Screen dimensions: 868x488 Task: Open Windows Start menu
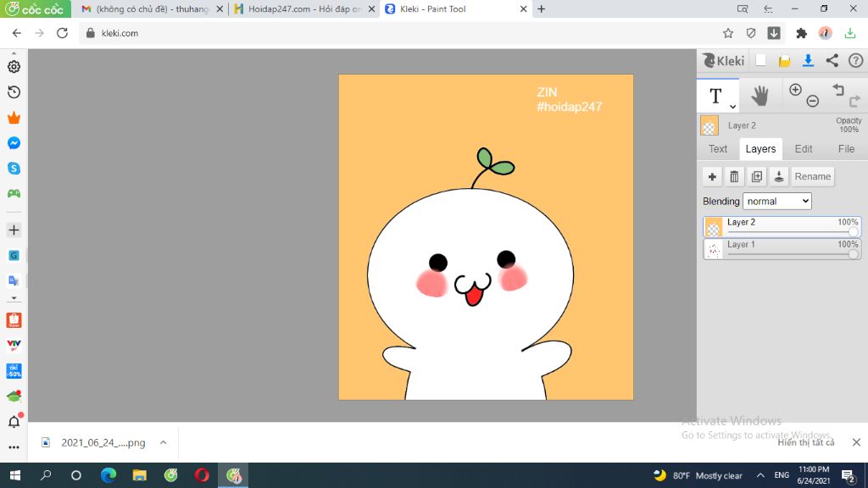15,475
